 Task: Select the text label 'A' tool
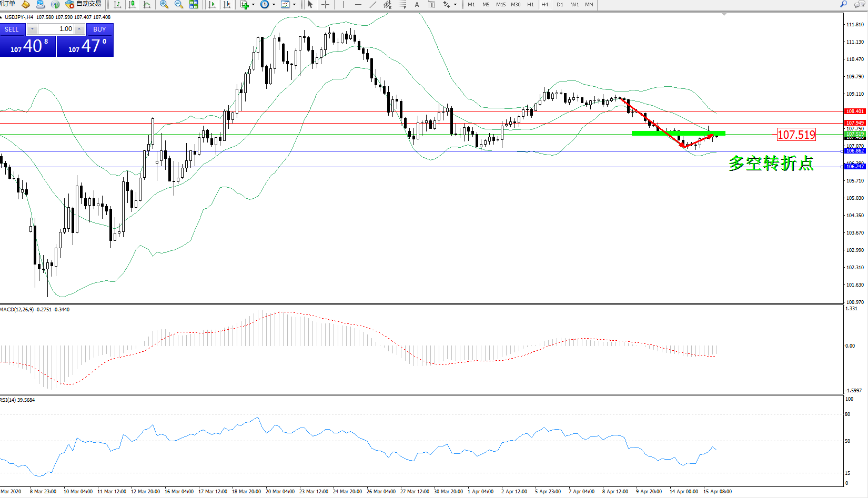(x=417, y=5)
